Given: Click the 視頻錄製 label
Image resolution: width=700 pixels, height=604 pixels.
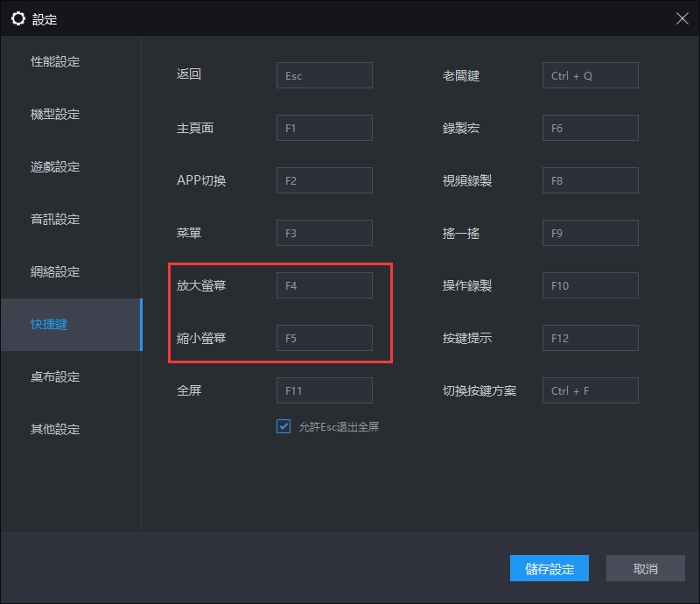Looking at the screenshot, I should [x=467, y=181].
